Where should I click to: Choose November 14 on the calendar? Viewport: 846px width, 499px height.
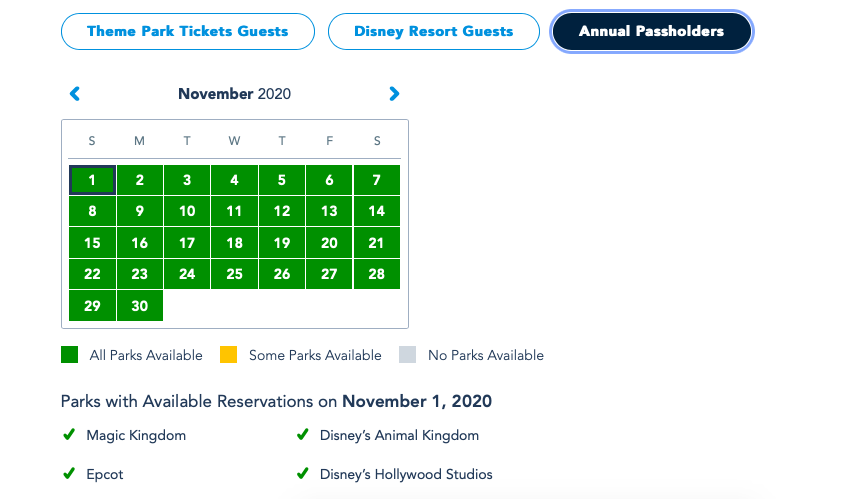[377, 211]
